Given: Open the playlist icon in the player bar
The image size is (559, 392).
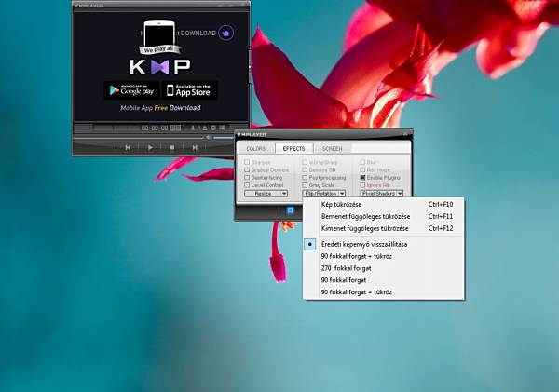Looking at the screenshot, I should pyautogui.click(x=222, y=128).
